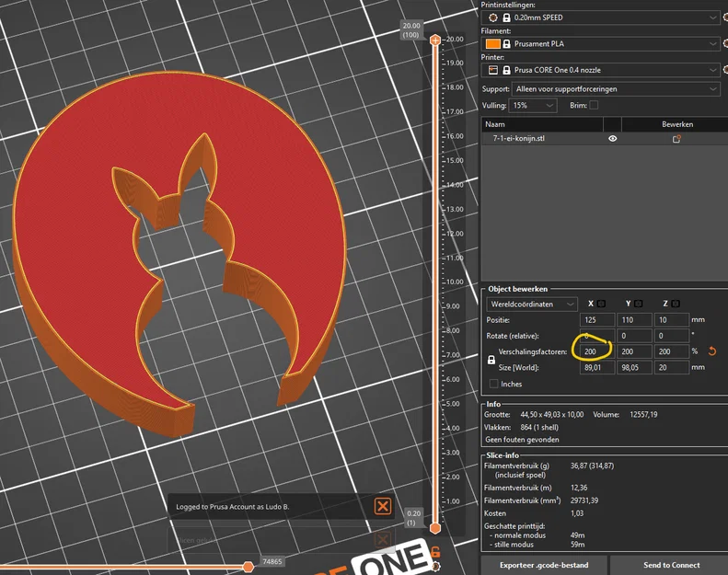Click the plus icon atop the layer slider

pyautogui.click(x=435, y=40)
